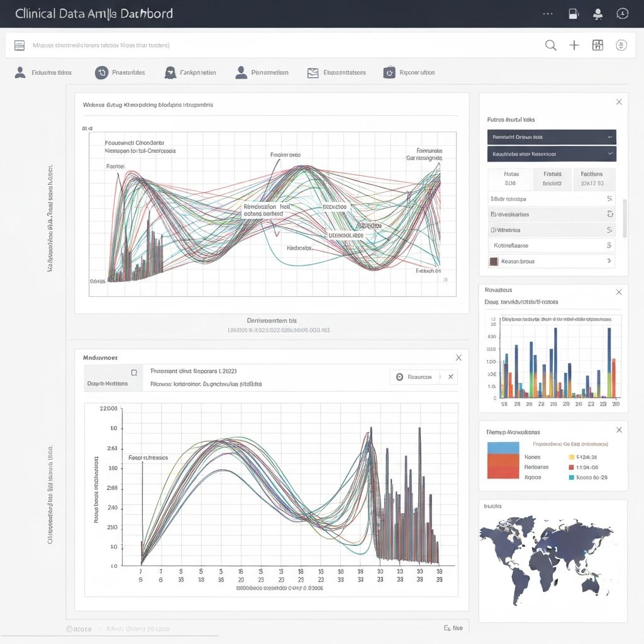Click the Kqooa legend label
Viewport: 644px width, 644px height.
pos(533,478)
